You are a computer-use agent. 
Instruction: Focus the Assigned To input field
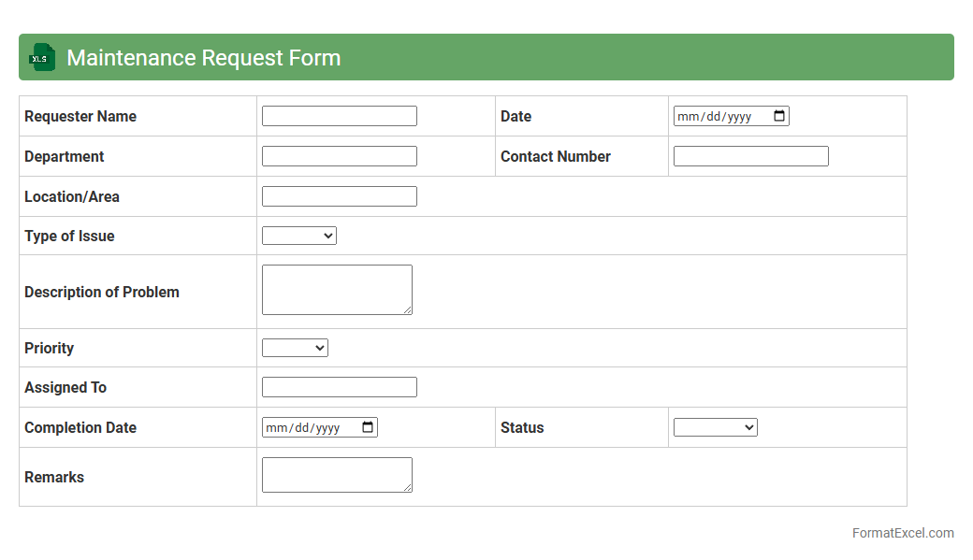click(x=339, y=387)
